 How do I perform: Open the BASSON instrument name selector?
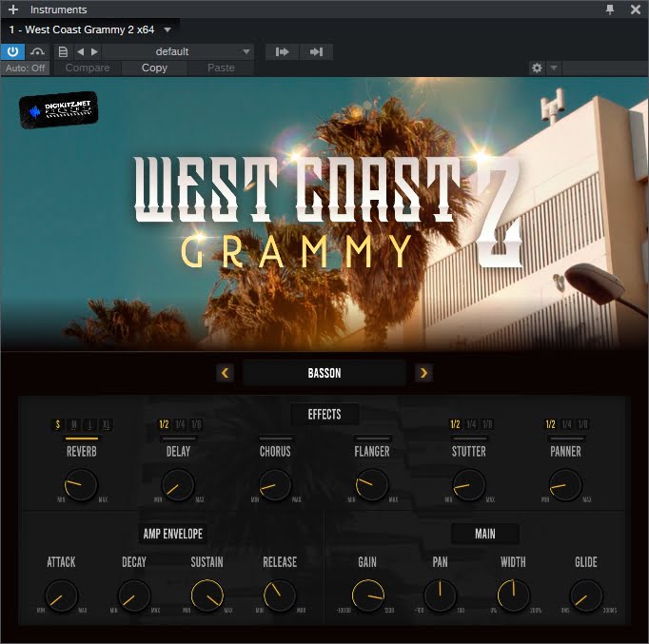tap(324, 373)
